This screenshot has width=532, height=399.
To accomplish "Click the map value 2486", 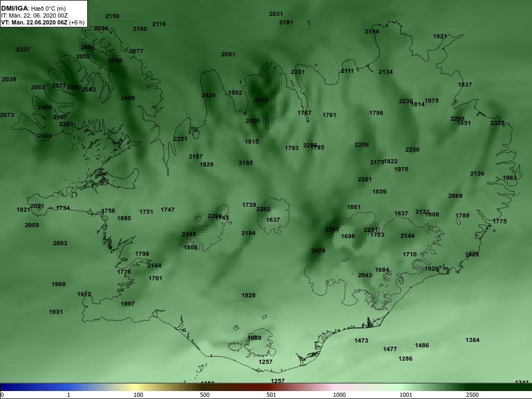I will [88, 47].
